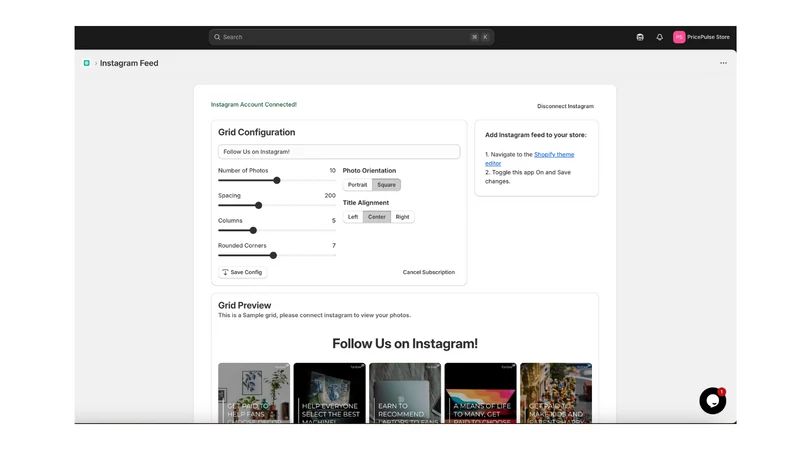Click the plant decor preview thumbnail
800x450 pixels.
pos(254,393)
